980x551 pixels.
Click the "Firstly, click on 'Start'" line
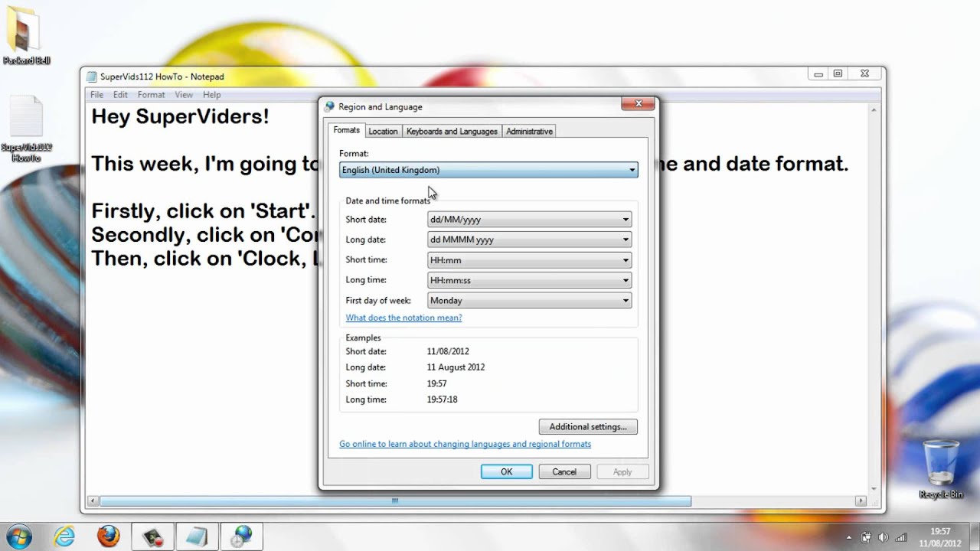click(x=204, y=211)
